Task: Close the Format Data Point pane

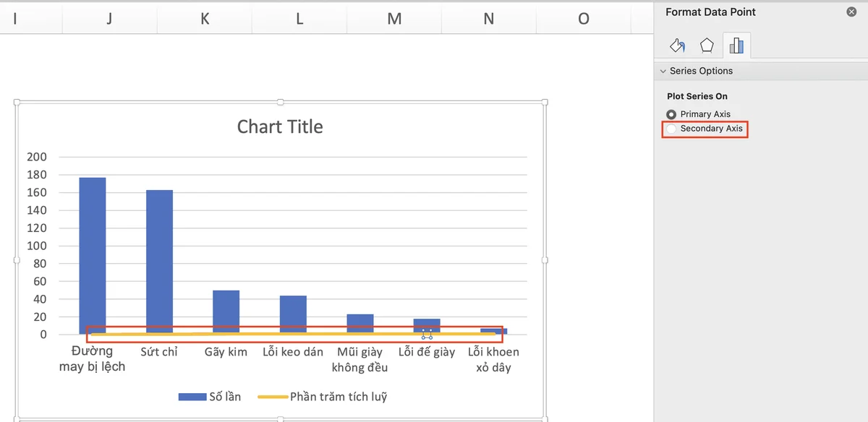Action: point(851,12)
